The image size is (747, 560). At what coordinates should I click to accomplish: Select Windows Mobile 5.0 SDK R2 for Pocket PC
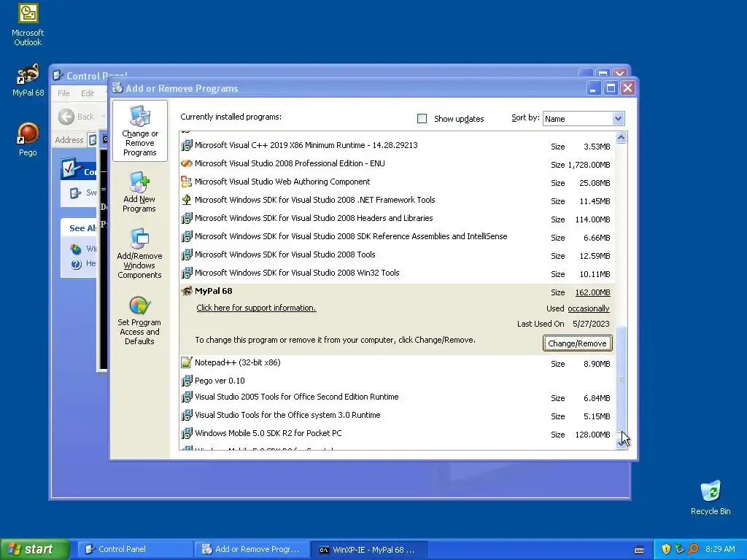tap(396, 434)
